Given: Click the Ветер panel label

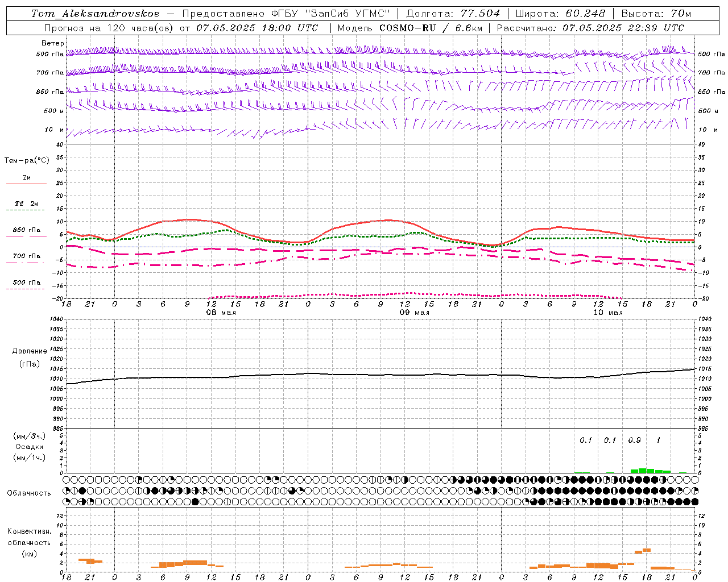Looking at the screenshot, I should [53, 43].
